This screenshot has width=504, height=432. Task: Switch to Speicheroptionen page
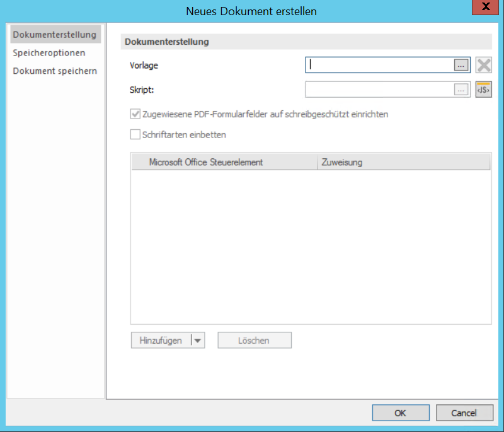tap(49, 53)
